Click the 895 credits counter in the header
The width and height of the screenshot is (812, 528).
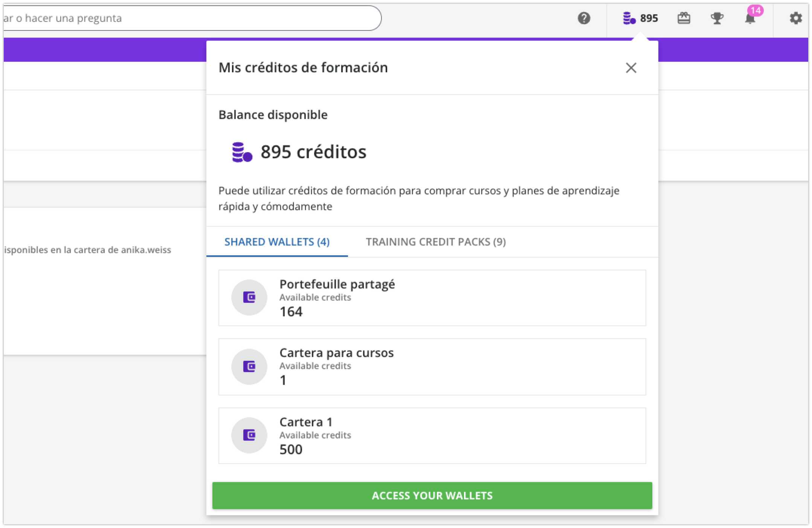point(649,18)
